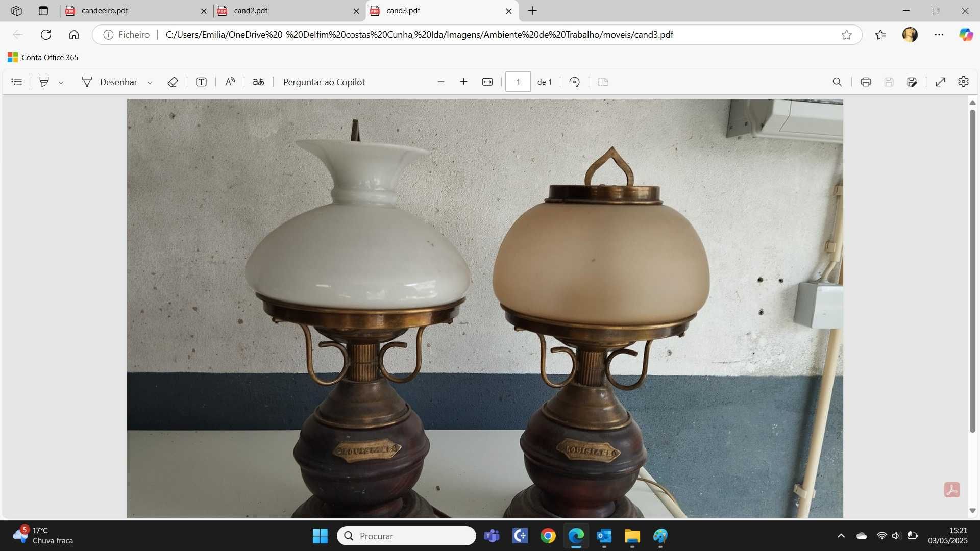Select the Eraser tool
980x551 pixels.
[173, 82]
